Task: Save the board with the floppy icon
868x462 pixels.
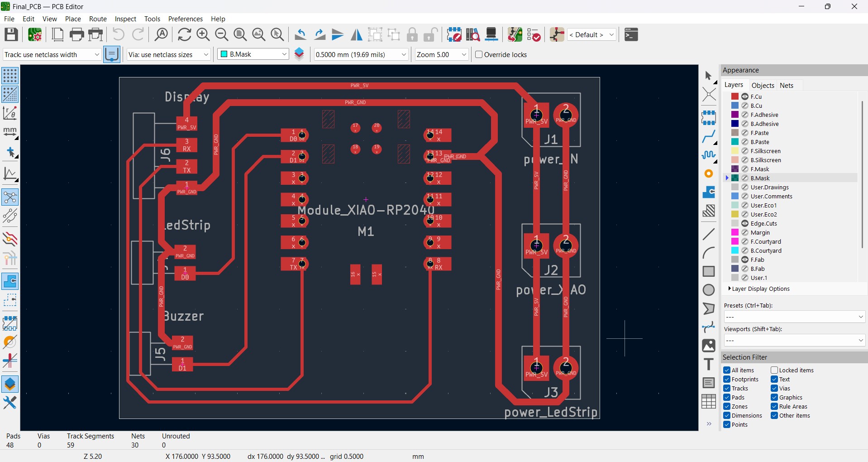Action: coord(11,34)
